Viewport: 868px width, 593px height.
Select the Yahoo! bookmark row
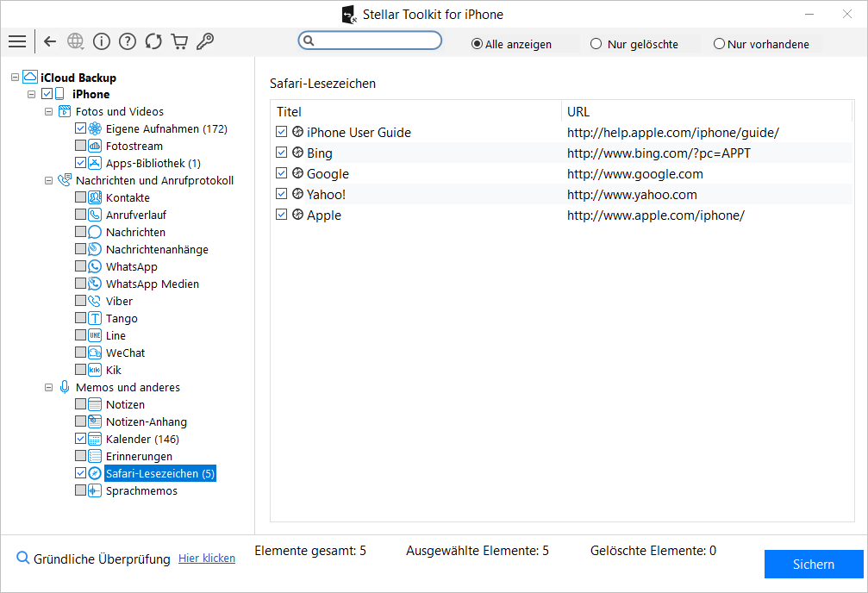coord(562,194)
